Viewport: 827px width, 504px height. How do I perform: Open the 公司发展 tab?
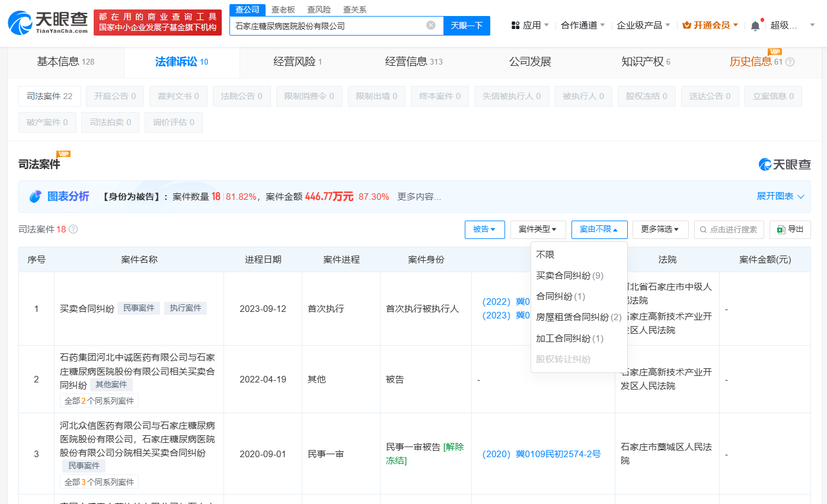click(x=530, y=62)
